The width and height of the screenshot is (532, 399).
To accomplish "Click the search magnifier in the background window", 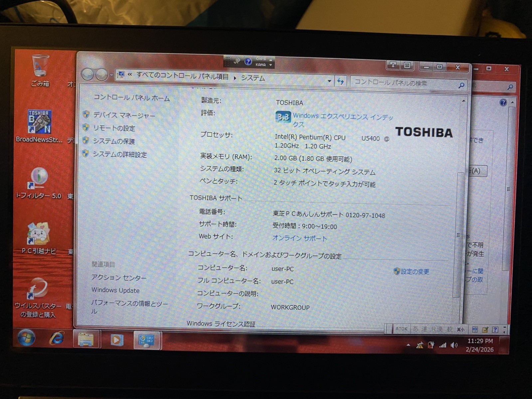I will click(510, 87).
